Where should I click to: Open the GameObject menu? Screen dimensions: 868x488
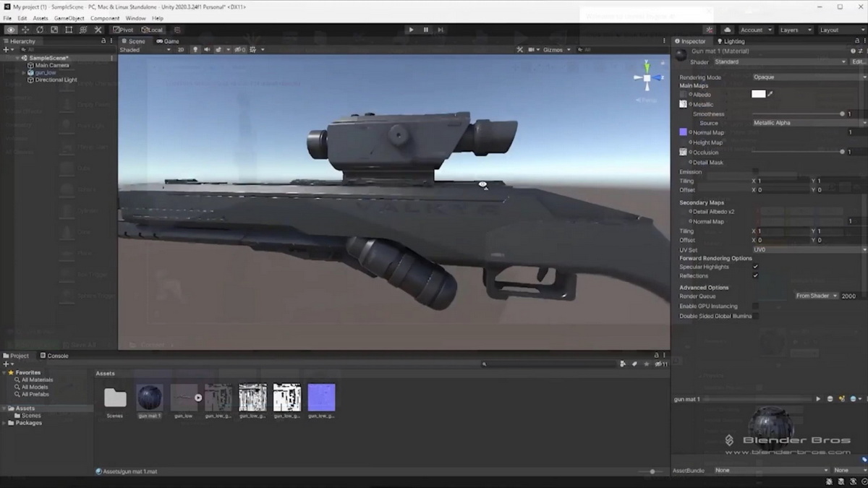(x=69, y=18)
